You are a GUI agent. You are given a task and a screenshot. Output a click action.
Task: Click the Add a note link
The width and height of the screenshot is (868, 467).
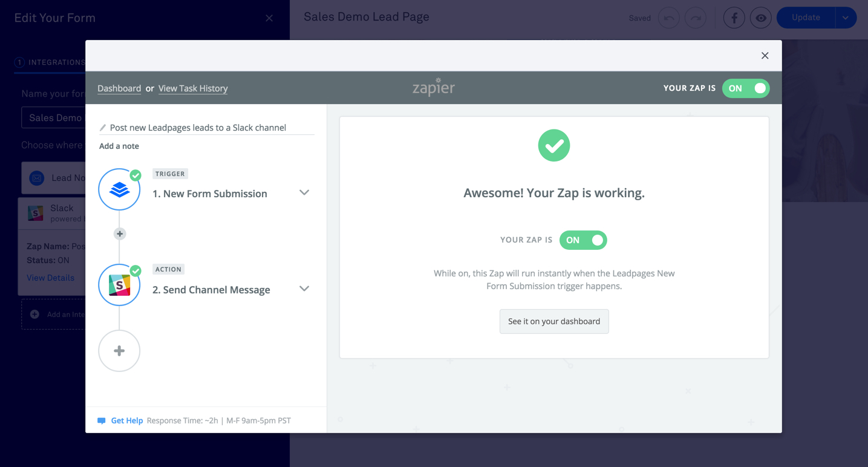click(x=119, y=146)
